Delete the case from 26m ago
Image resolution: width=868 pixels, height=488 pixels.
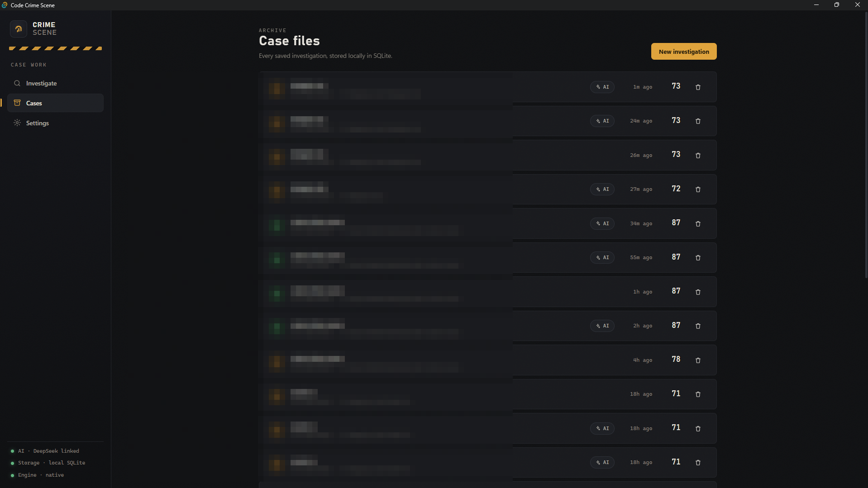698,155
